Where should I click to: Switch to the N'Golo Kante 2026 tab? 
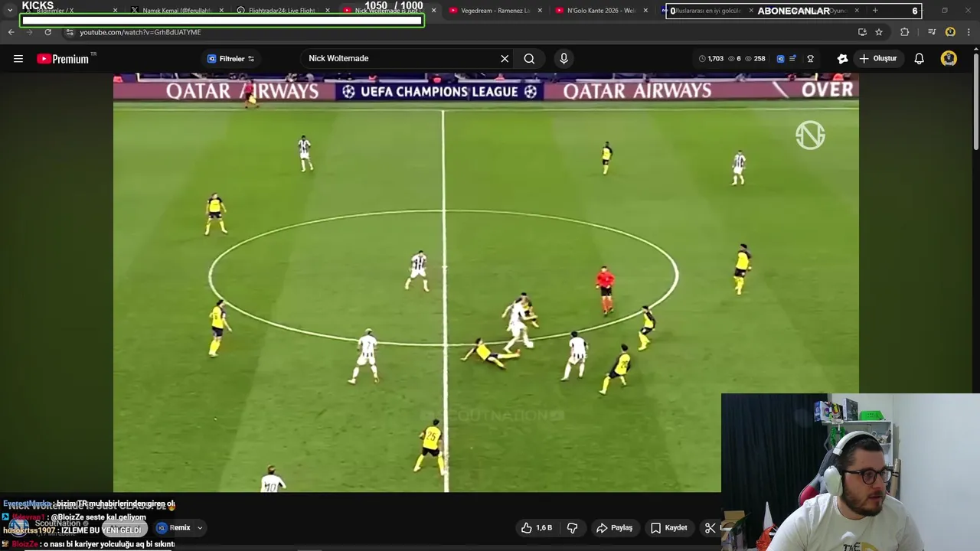(600, 11)
